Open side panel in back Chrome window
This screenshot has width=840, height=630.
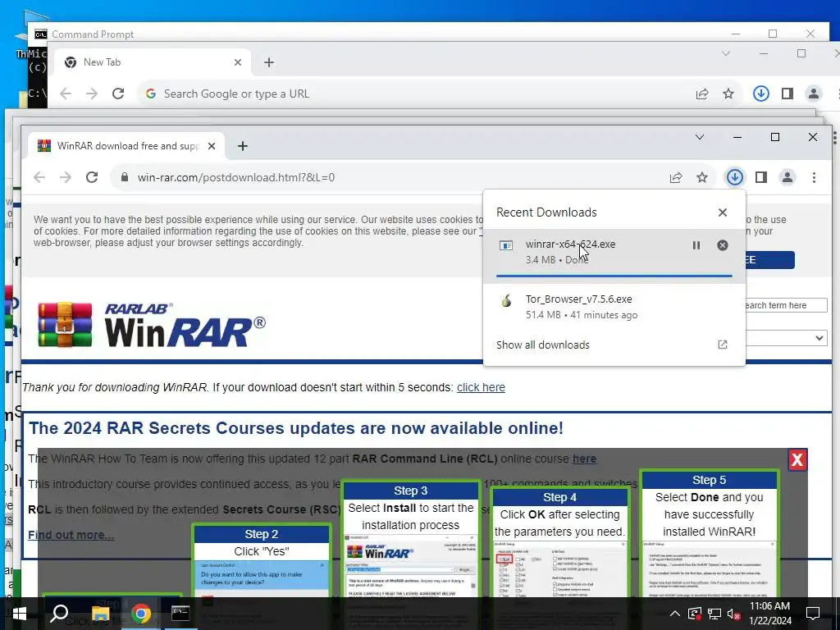point(787,94)
